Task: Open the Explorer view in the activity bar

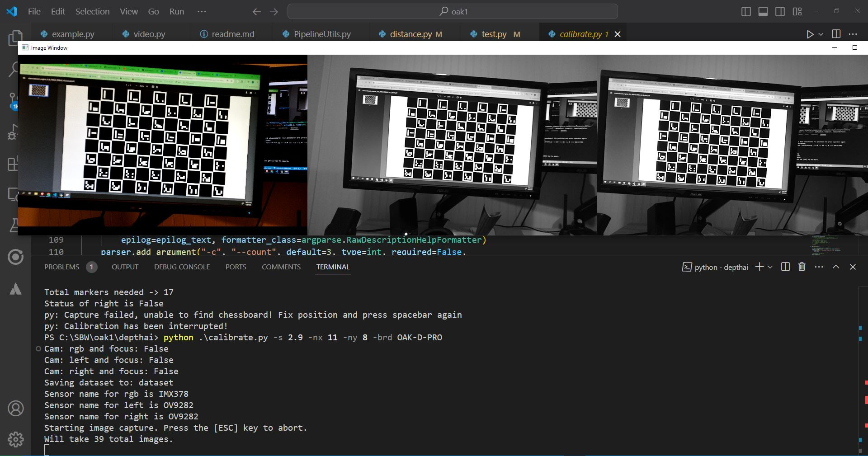Action: click(15, 38)
